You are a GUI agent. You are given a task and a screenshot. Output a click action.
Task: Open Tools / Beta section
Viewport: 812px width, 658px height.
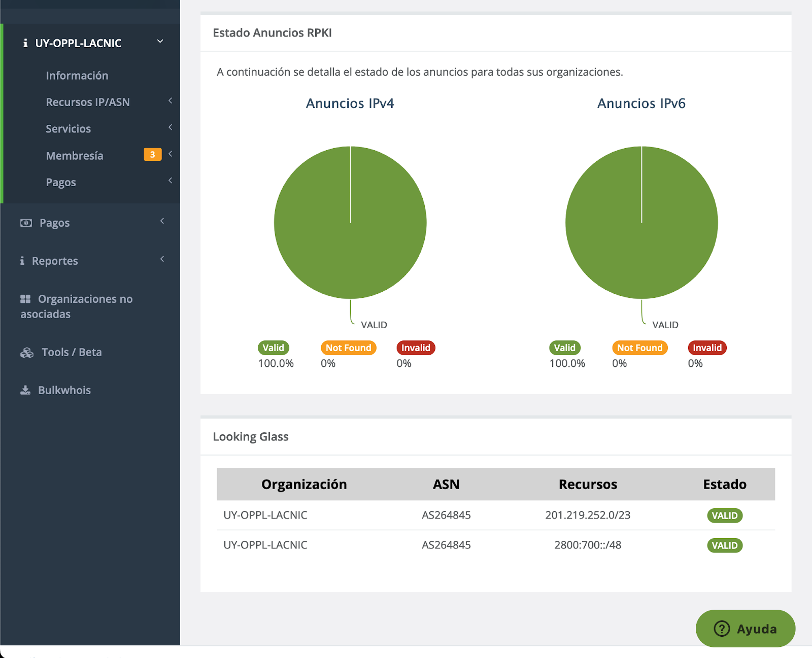coord(72,352)
